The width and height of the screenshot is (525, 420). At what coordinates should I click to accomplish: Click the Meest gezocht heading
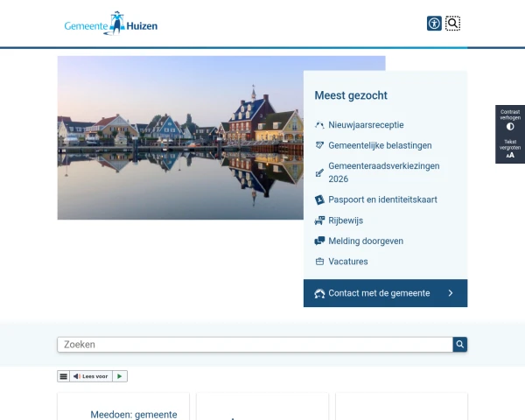tap(351, 95)
